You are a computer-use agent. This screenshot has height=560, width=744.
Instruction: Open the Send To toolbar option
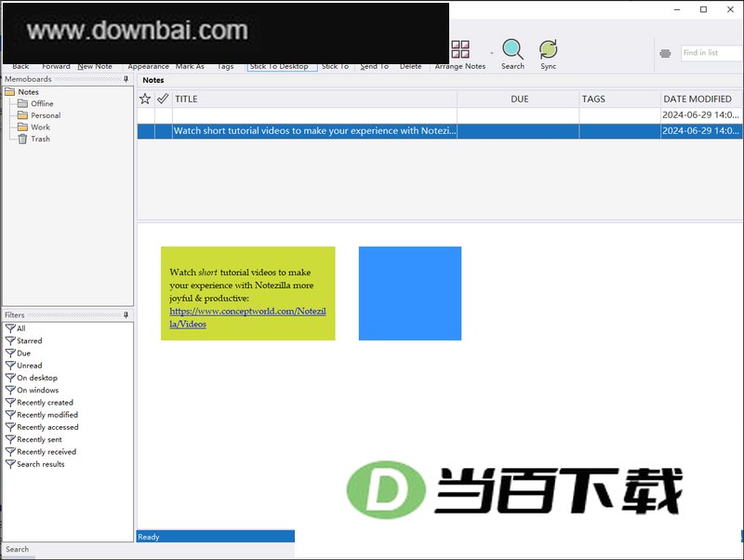[x=375, y=66]
